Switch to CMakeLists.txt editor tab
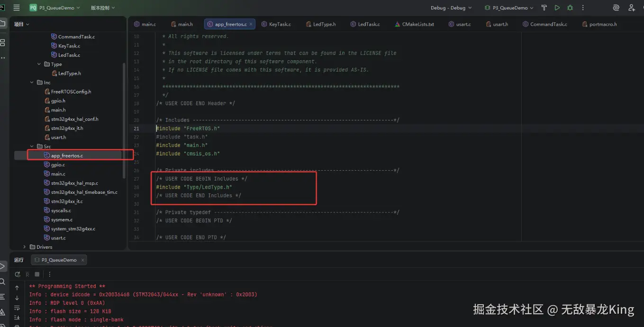 tap(414, 24)
